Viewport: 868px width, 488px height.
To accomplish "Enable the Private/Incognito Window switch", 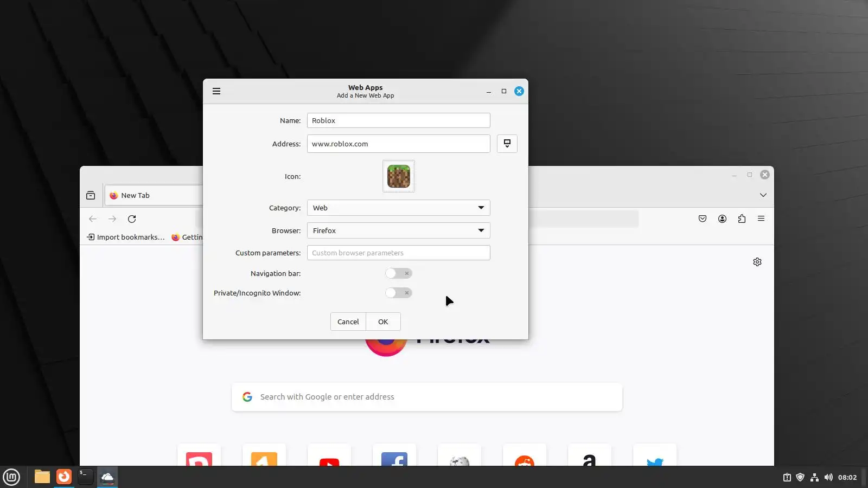I will pos(399,293).
